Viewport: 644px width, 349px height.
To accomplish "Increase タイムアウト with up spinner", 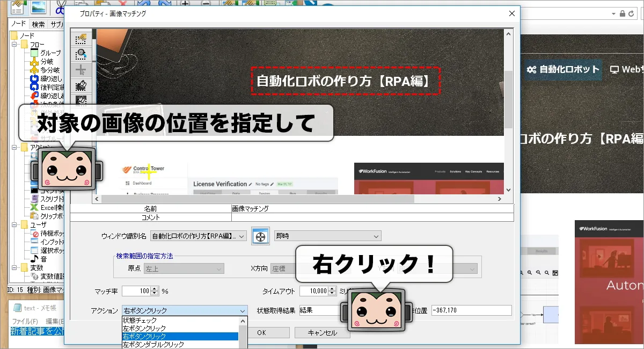I will (332, 288).
